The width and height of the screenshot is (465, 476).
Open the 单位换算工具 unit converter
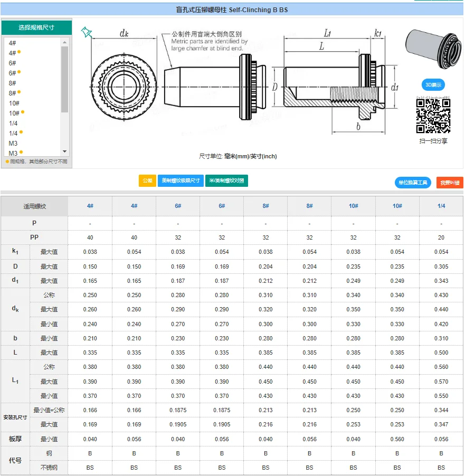pyautogui.click(x=413, y=183)
